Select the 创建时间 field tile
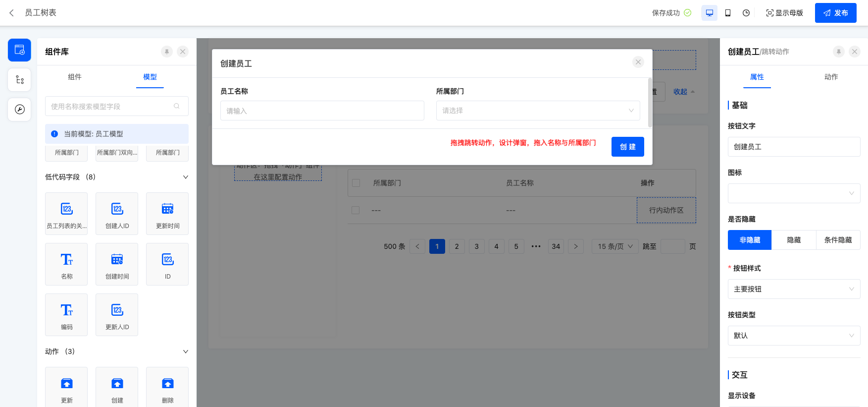 pyautogui.click(x=117, y=264)
